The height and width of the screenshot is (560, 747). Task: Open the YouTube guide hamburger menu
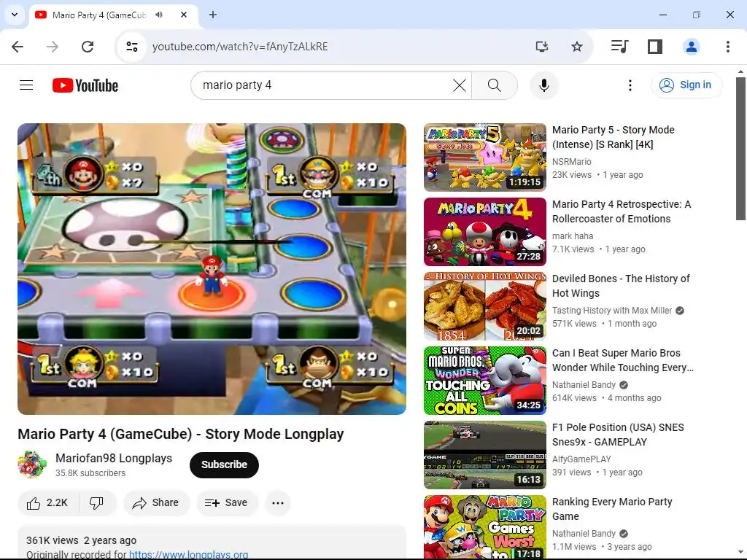point(26,85)
